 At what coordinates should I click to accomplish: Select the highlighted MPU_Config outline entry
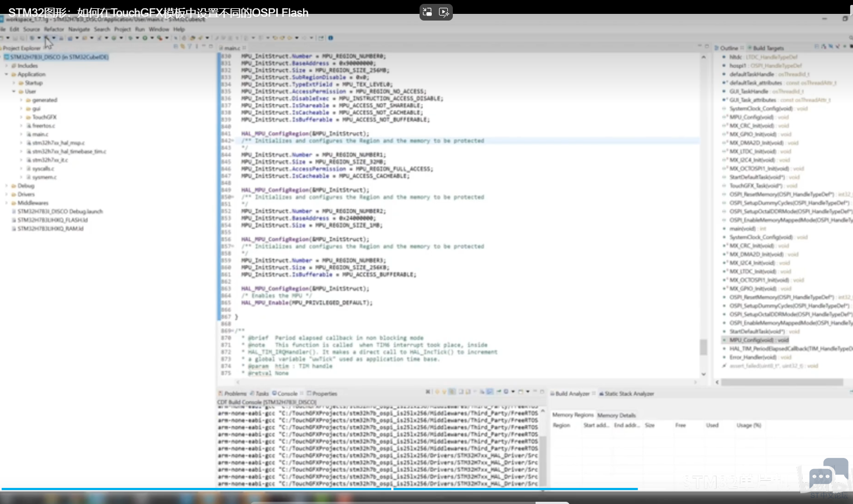(x=759, y=340)
